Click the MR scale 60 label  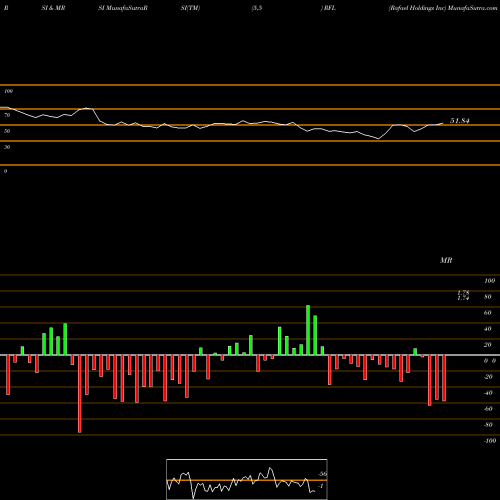click(x=487, y=313)
